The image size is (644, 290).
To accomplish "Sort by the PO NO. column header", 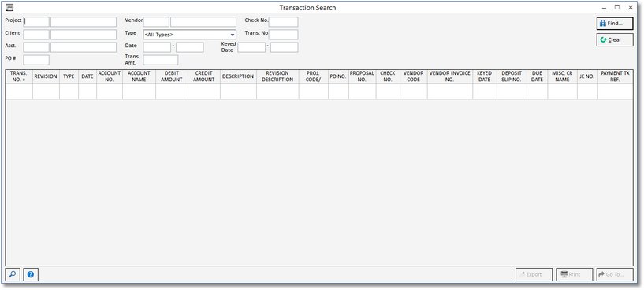I will (338, 76).
